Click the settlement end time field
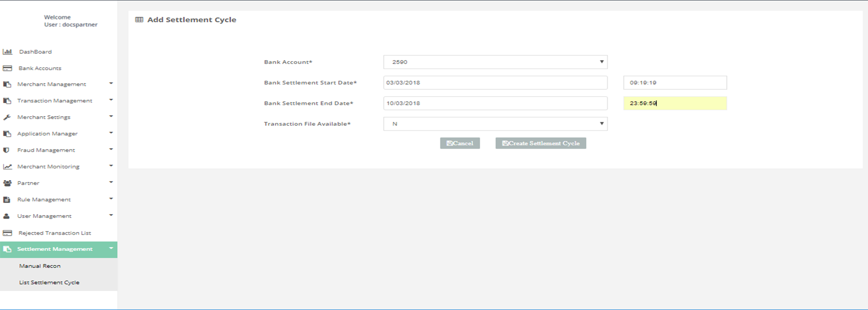Image resolution: width=868 pixels, height=310 pixels. point(675,103)
